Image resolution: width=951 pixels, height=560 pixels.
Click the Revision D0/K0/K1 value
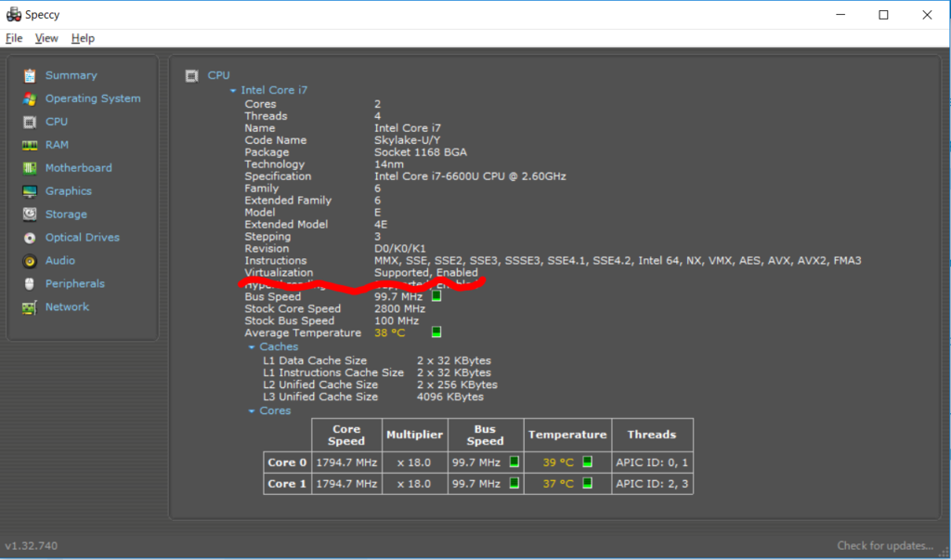pyautogui.click(x=399, y=249)
